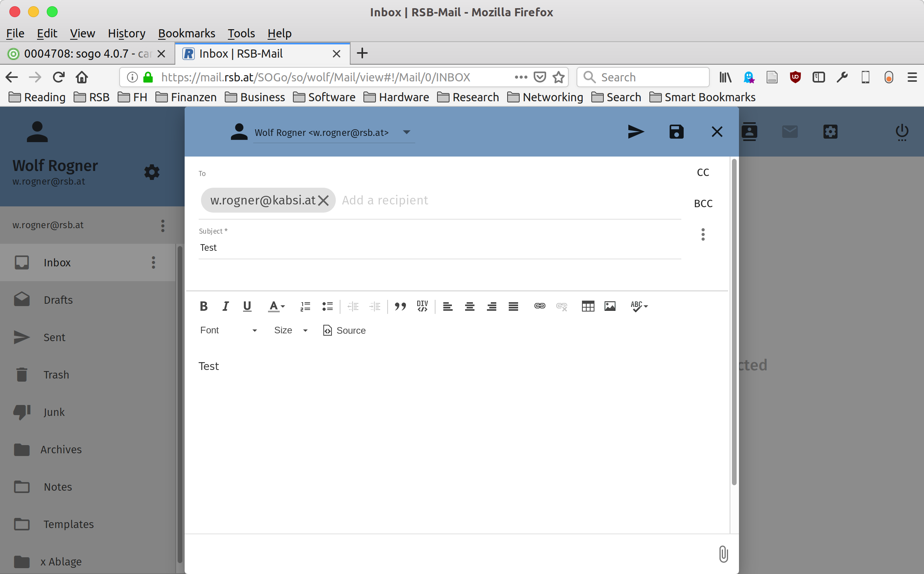Expand the Size dropdown
The height and width of the screenshot is (574, 924).
pos(291,330)
